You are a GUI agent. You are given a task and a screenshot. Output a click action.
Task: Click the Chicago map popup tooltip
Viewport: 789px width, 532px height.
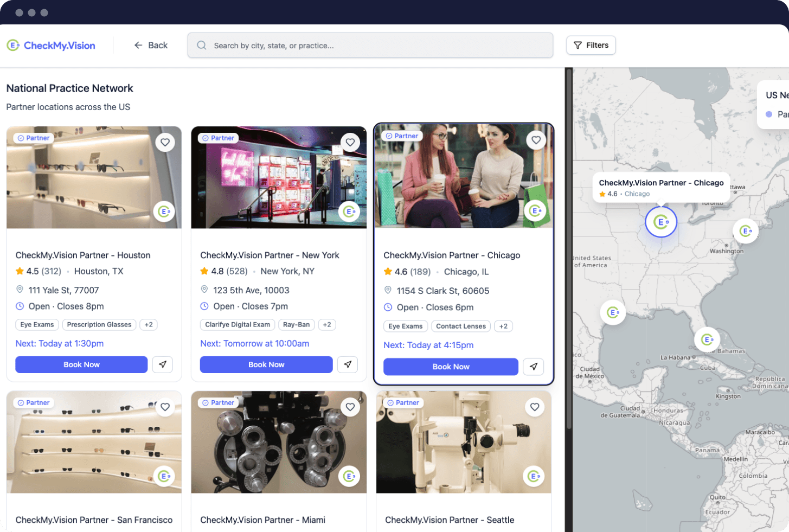(661, 188)
